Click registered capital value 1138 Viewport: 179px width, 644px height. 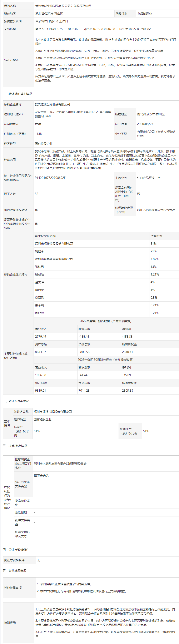click(x=38, y=134)
